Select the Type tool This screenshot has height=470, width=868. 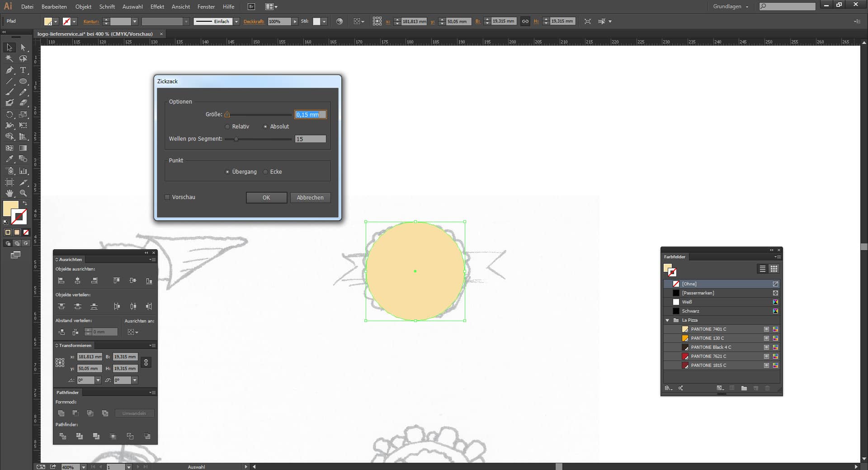[x=23, y=70]
